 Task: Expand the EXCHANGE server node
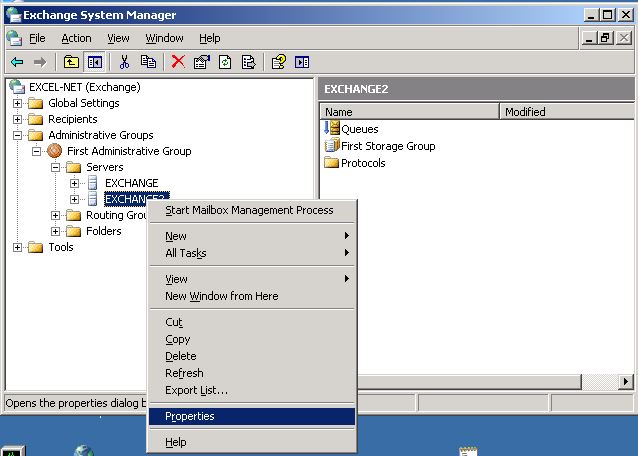[x=74, y=183]
